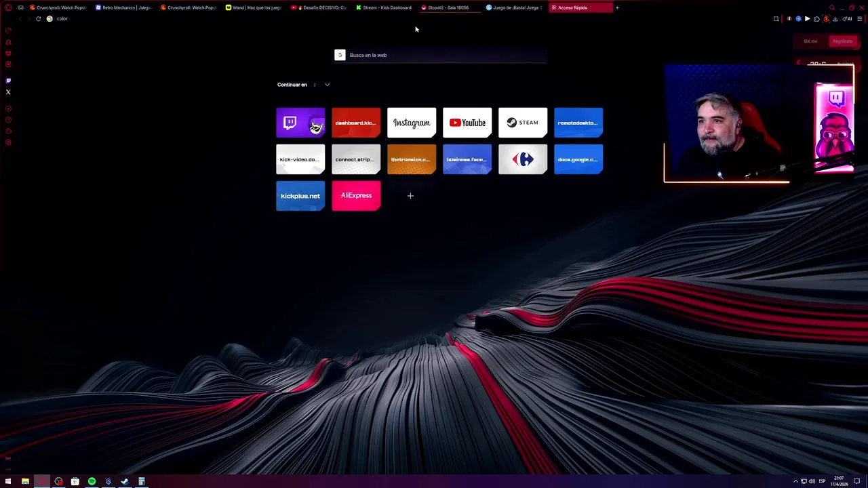Click the search tabs magnifier icon
Viewport: 868px width, 488px height.
(x=832, y=7)
